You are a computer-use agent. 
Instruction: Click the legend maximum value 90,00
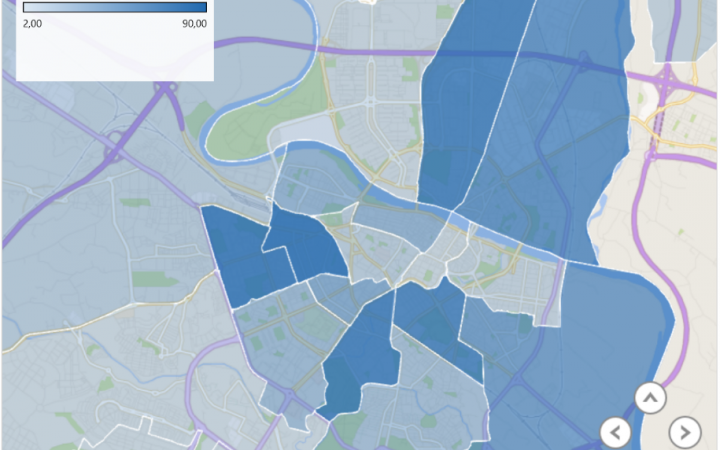[x=194, y=23]
